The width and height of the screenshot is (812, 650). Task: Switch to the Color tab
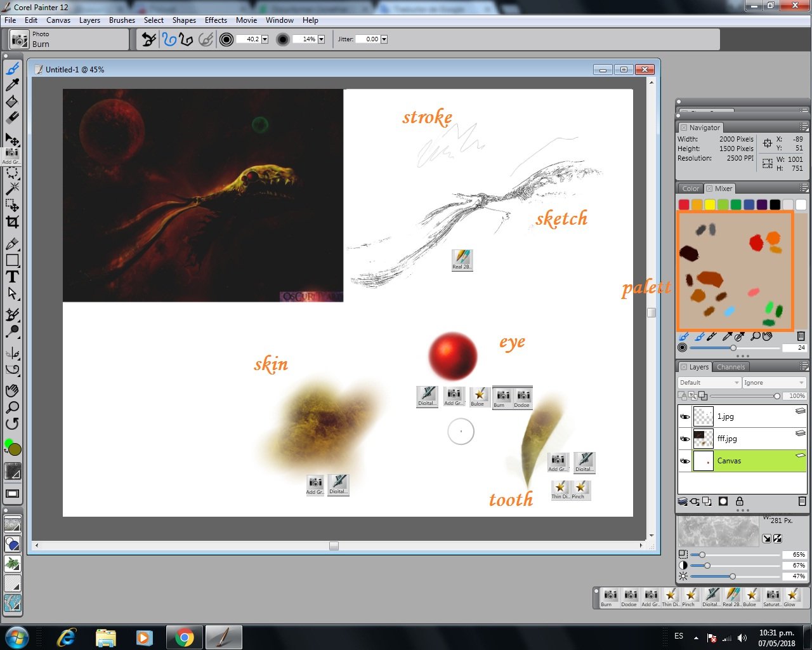pyautogui.click(x=690, y=189)
